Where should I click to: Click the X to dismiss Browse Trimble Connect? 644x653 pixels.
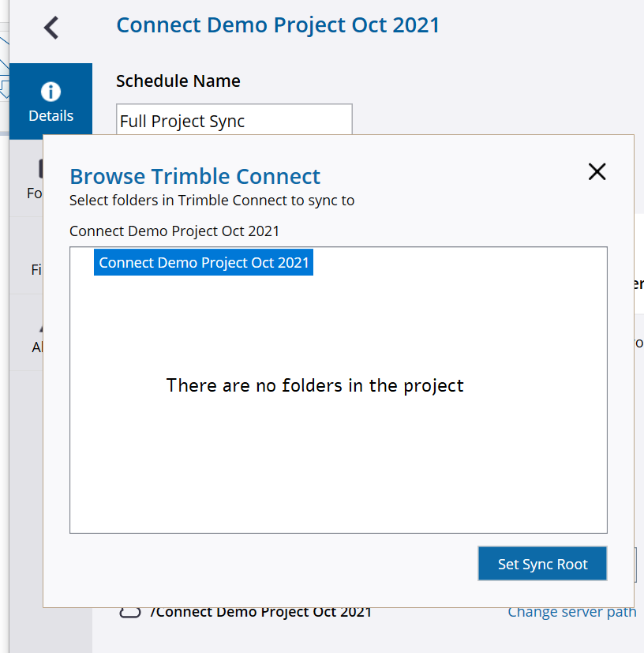[x=597, y=171]
